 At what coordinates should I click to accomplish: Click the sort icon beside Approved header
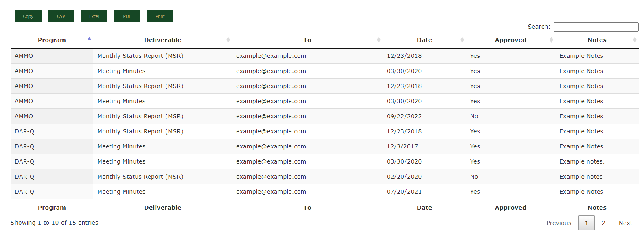pos(552,40)
